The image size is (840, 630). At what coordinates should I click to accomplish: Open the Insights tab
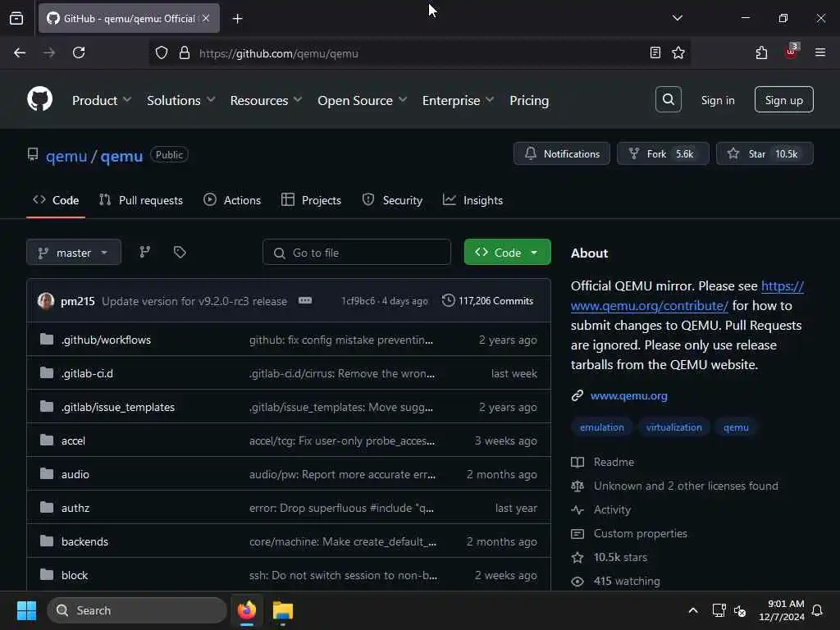[x=472, y=200]
